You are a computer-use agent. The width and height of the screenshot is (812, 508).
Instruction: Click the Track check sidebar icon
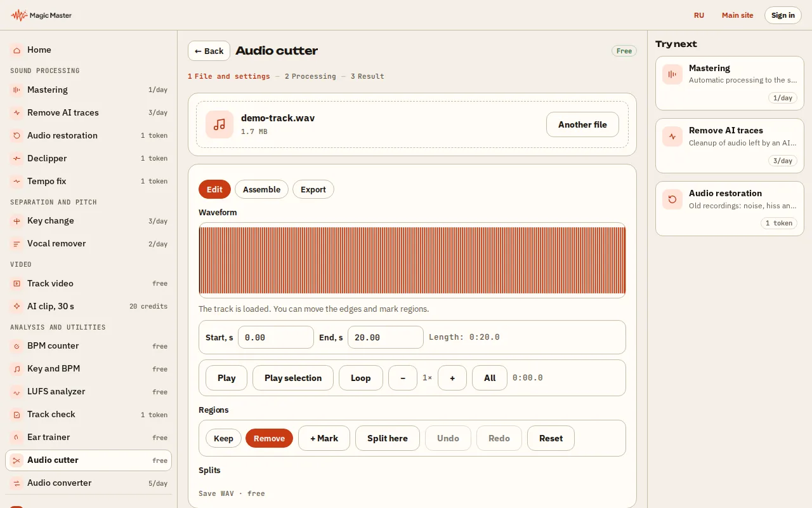pyautogui.click(x=16, y=415)
